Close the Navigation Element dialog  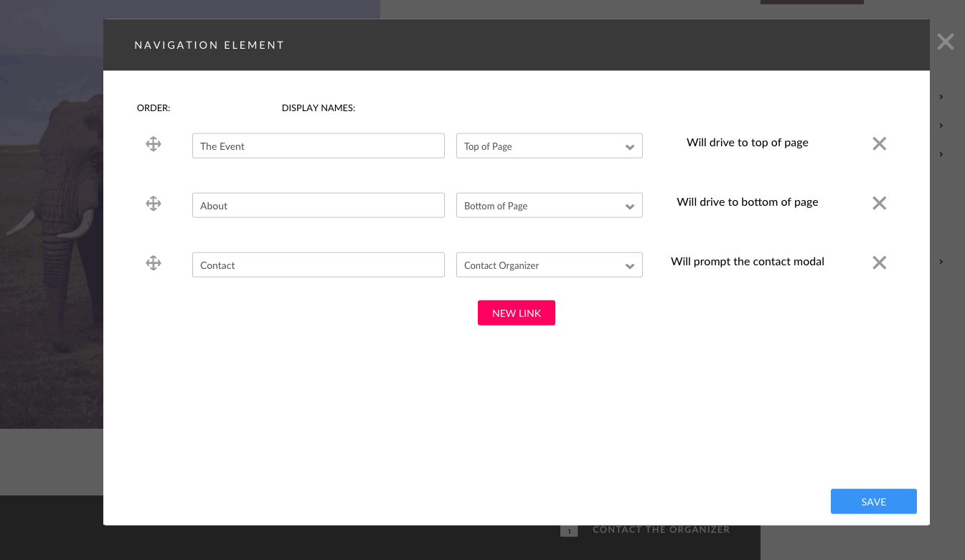946,42
